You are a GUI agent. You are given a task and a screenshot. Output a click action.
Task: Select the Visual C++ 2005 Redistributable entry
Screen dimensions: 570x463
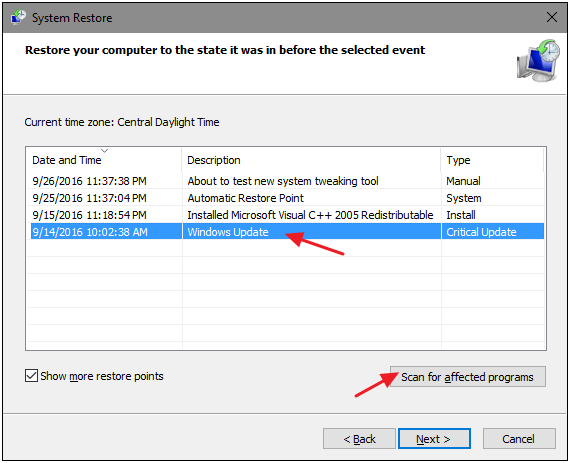pos(285,215)
